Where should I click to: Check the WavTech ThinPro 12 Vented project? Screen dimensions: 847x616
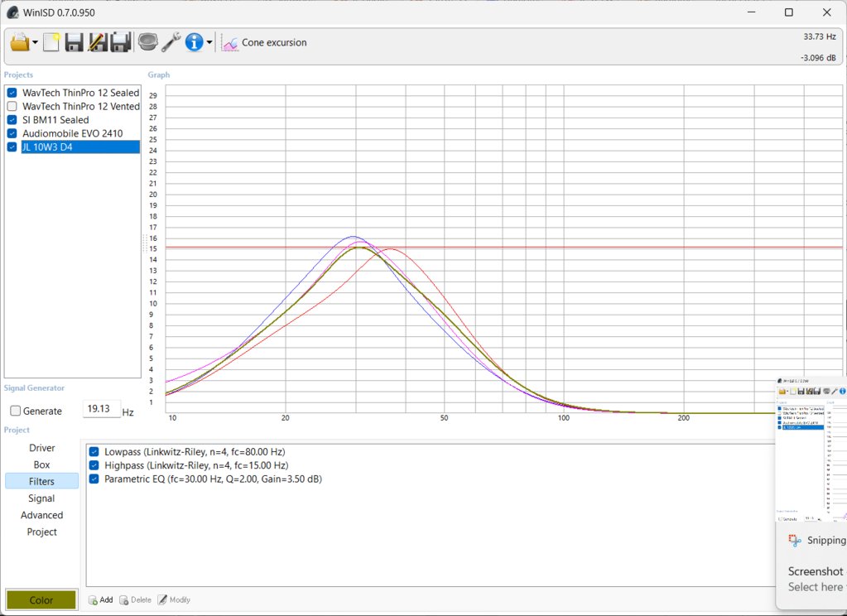click(x=12, y=107)
